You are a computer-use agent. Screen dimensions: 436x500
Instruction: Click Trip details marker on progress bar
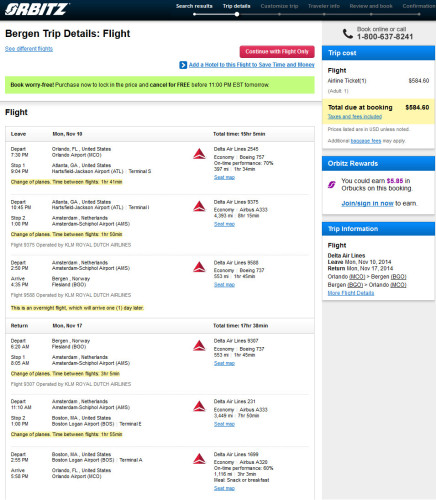(237, 14)
